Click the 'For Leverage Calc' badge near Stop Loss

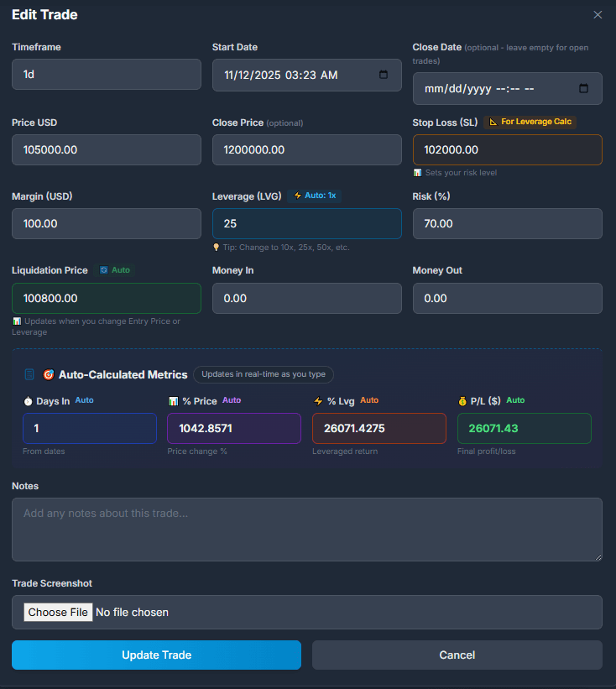point(530,122)
